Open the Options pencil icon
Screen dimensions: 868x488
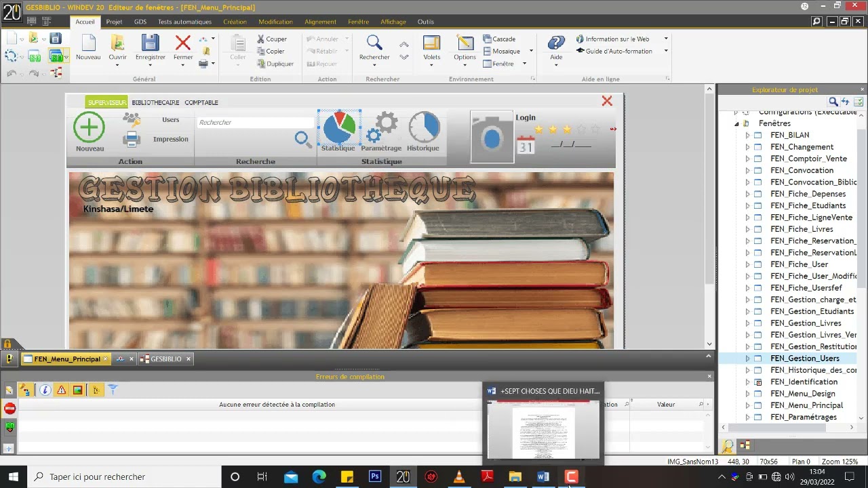[465, 43]
